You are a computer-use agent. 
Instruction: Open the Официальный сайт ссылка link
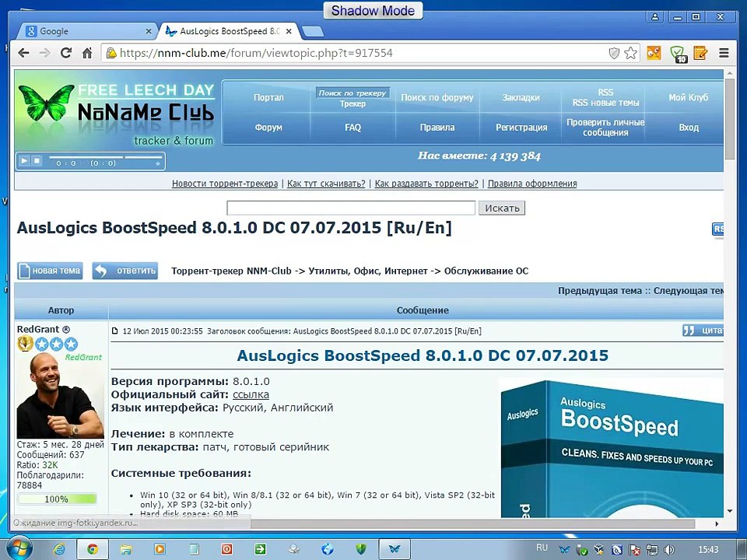pyautogui.click(x=251, y=395)
